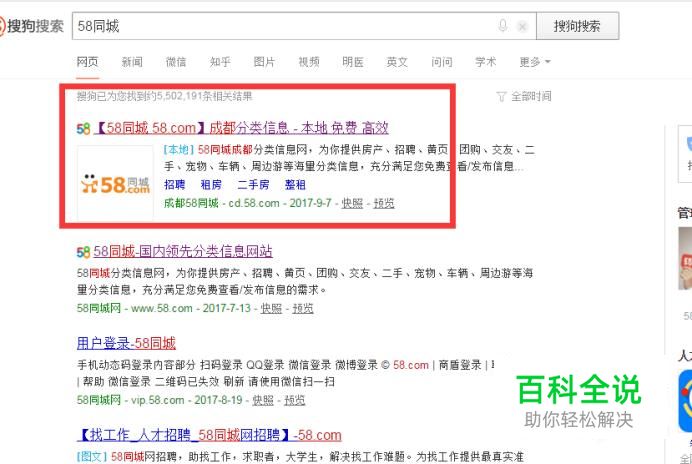Viewport: 692px width, 464px height.
Task: Open the 成都分类信息 58.com result title
Action: (x=241, y=128)
